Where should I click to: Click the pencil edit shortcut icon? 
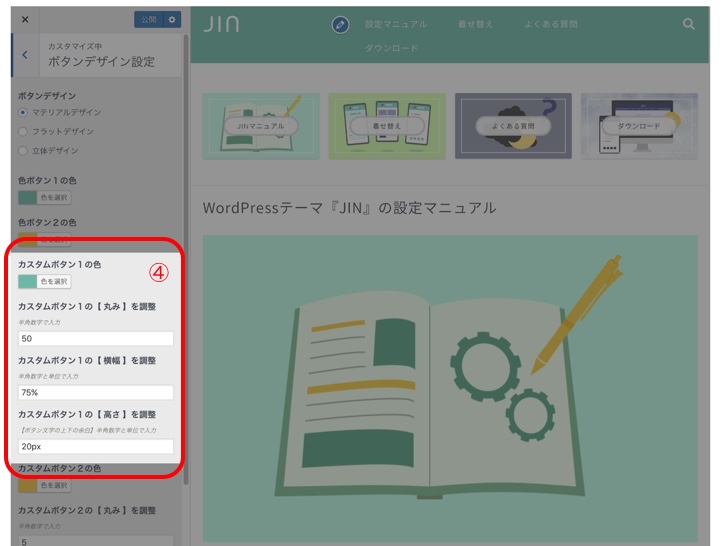340,24
